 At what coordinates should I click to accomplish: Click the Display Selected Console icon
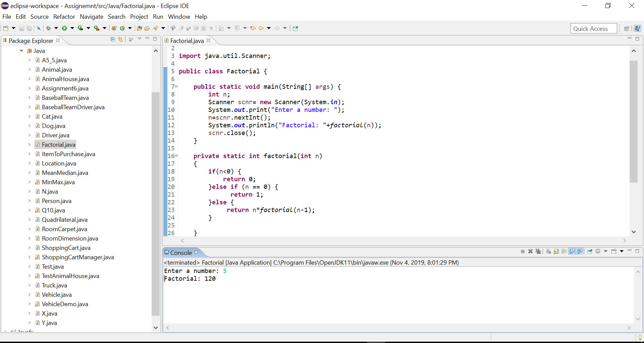tap(598, 252)
